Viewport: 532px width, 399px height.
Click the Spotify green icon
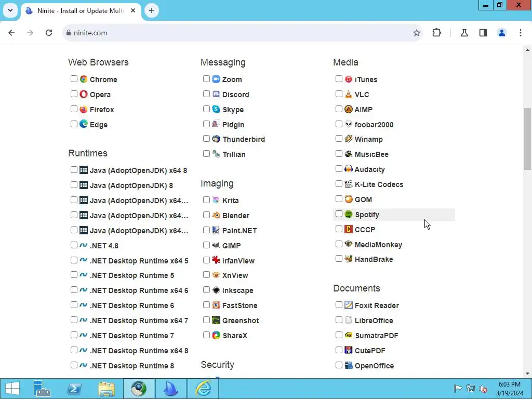pos(349,214)
